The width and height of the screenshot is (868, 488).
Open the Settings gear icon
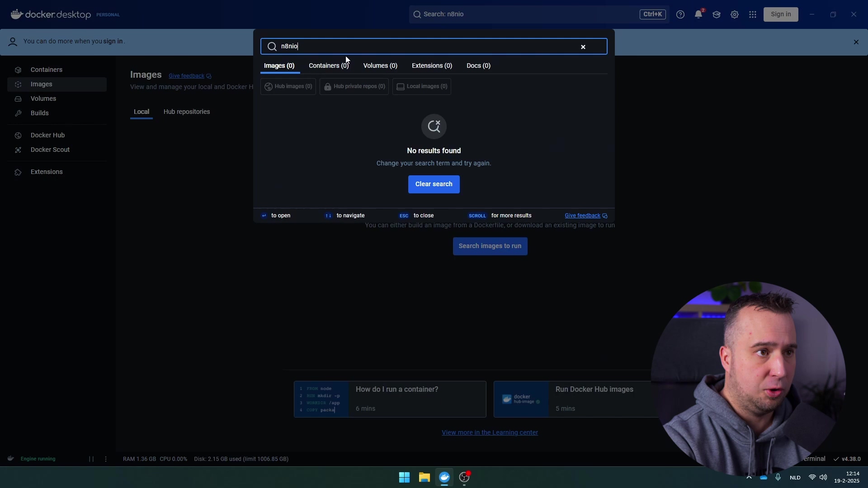coord(735,14)
